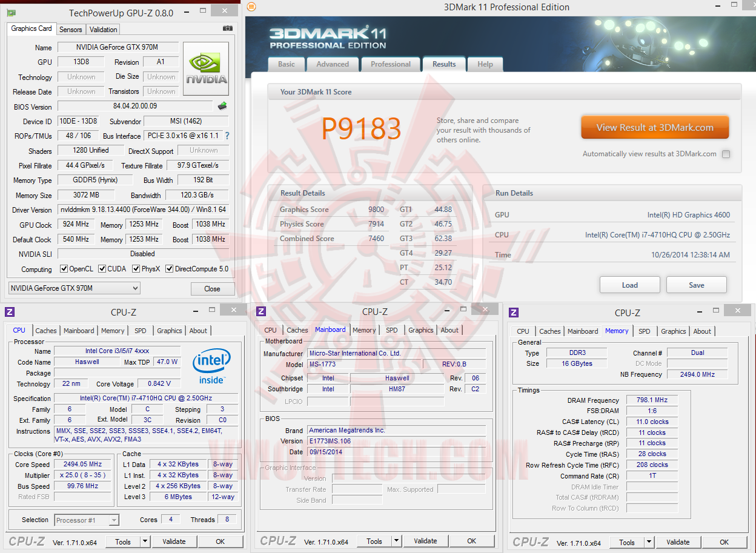Viewport: 756px width, 553px height.
Task: Click the bus interface question mark icon
Action: (227, 136)
